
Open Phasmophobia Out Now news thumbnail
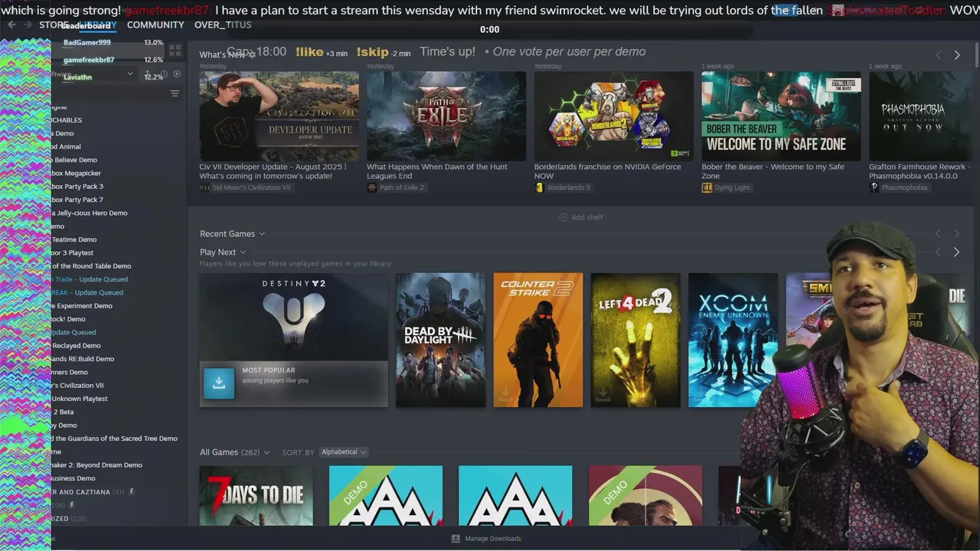(x=924, y=116)
